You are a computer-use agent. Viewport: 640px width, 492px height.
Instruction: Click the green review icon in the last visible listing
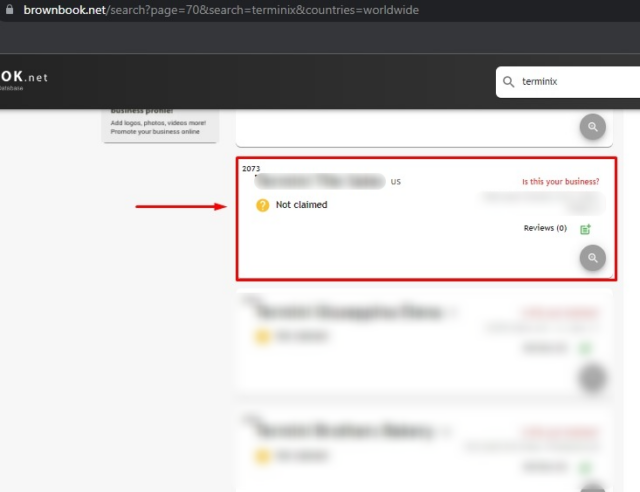[x=586, y=467]
